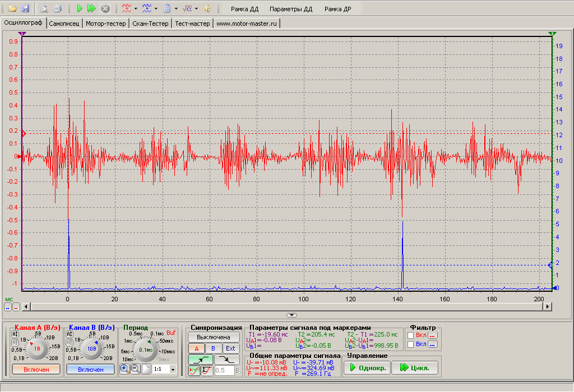The width and height of the screenshot is (574, 392).
Task: Click the Рамка ДР toolbar button
Action: point(337,9)
